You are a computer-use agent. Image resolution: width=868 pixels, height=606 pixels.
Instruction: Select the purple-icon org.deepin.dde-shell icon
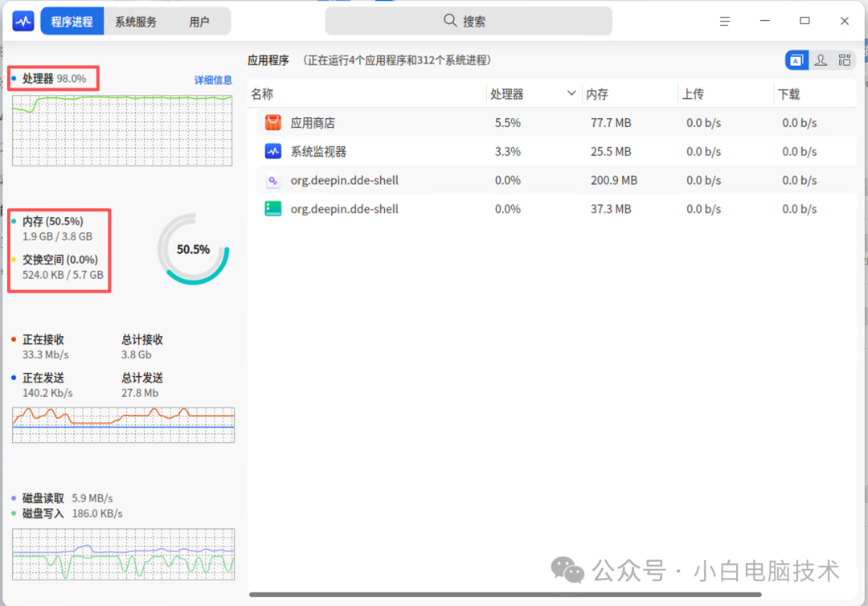pyautogui.click(x=273, y=180)
